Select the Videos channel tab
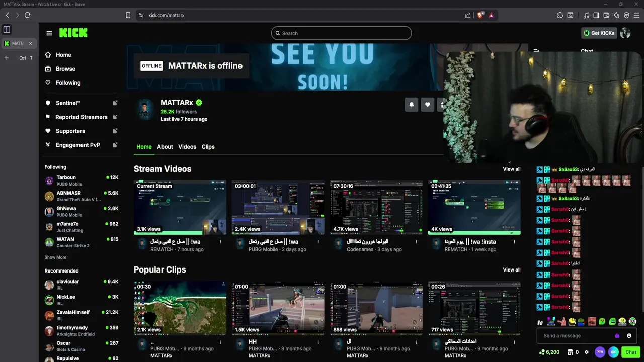The image size is (644, 362). coord(187,147)
